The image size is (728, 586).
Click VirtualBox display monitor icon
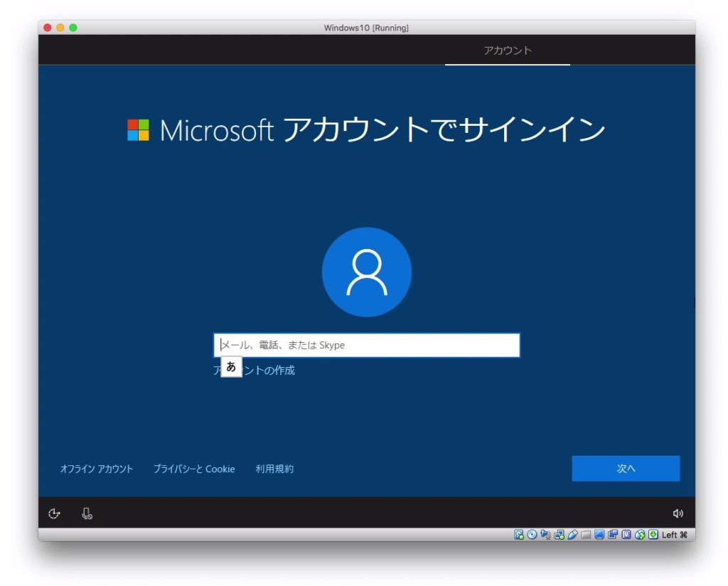[599, 535]
